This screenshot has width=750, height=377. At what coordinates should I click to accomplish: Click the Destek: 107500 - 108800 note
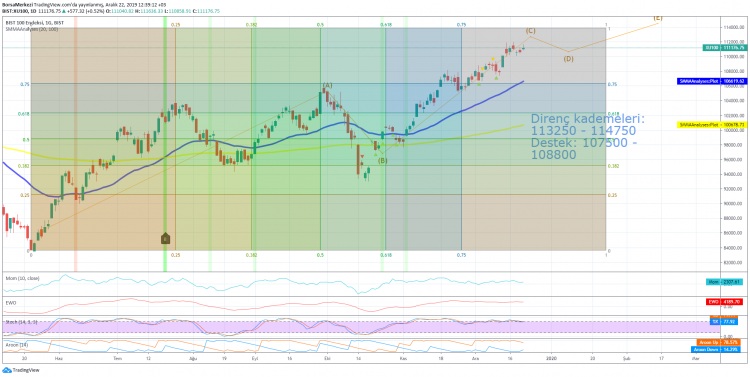click(x=584, y=148)
